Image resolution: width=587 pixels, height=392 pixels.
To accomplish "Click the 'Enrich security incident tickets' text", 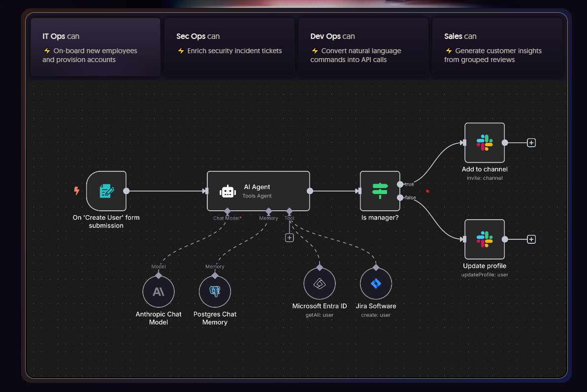I will [x=234, y=51].
